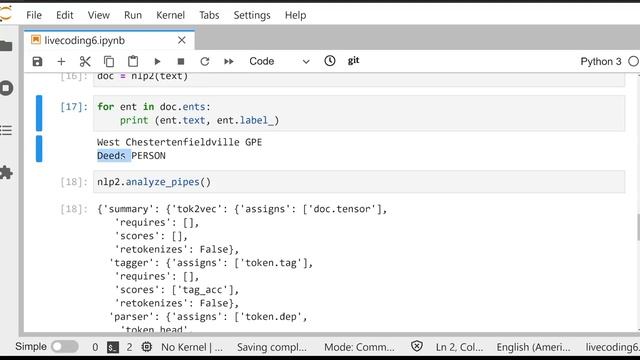This screenshot has width=640, height=360.
Task: Click the 'scores': ['tag_acc'] output line
Action: pyautogui.click(x=177, y=290)
